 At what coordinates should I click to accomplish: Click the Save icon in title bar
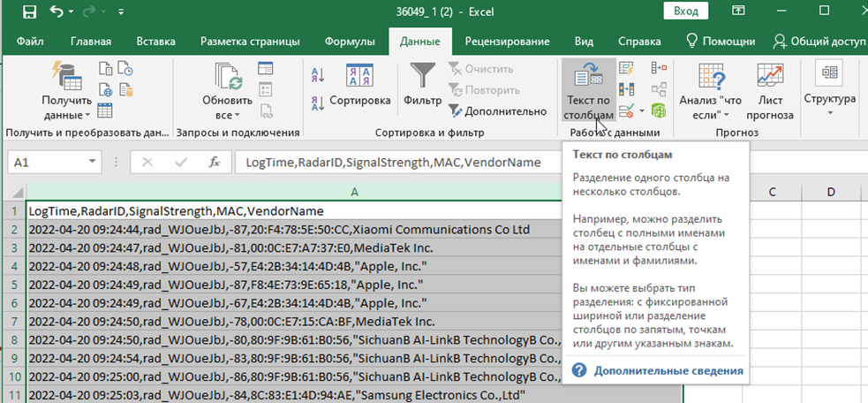coord(30,11)
